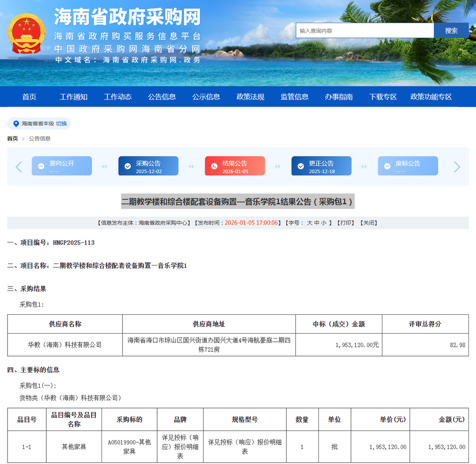Screen dimensions: 476x464
Task: Select the 意向公开 timeline step
Action: [62, 166]
